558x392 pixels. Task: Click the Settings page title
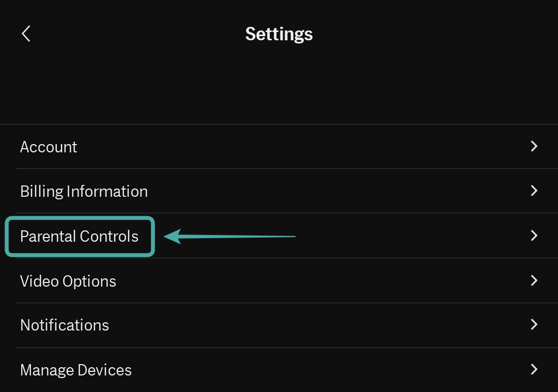pyautogui.click(x=279, y=34)
